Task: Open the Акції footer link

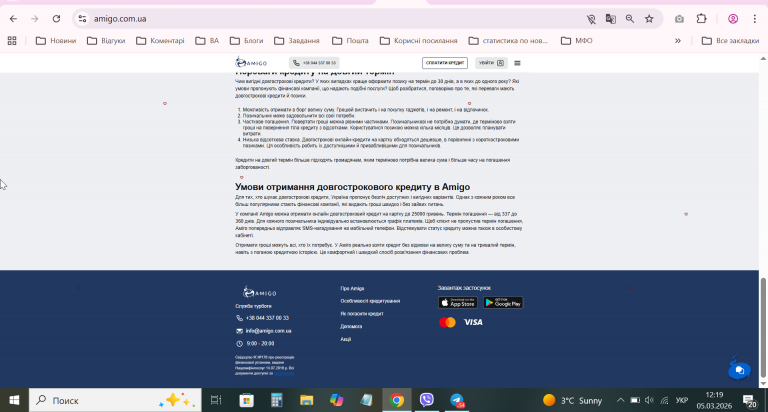Action: point(346,339)
